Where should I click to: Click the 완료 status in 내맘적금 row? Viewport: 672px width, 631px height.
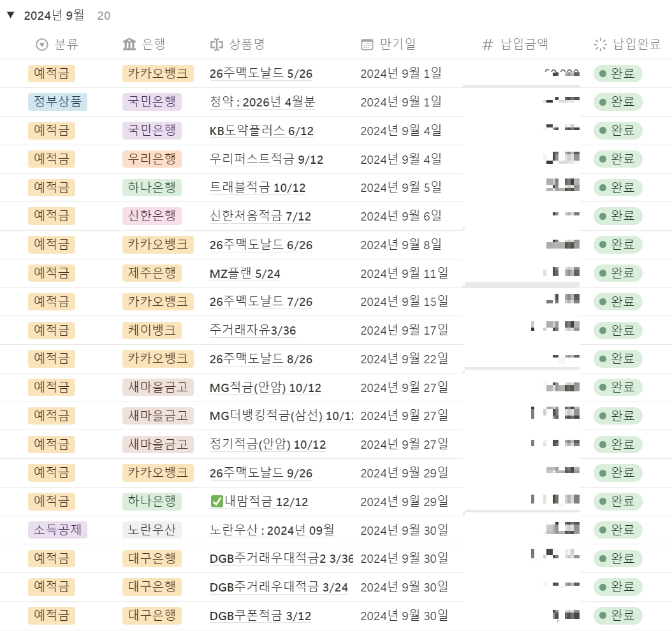pyautogui.click(x=618, y=501)
